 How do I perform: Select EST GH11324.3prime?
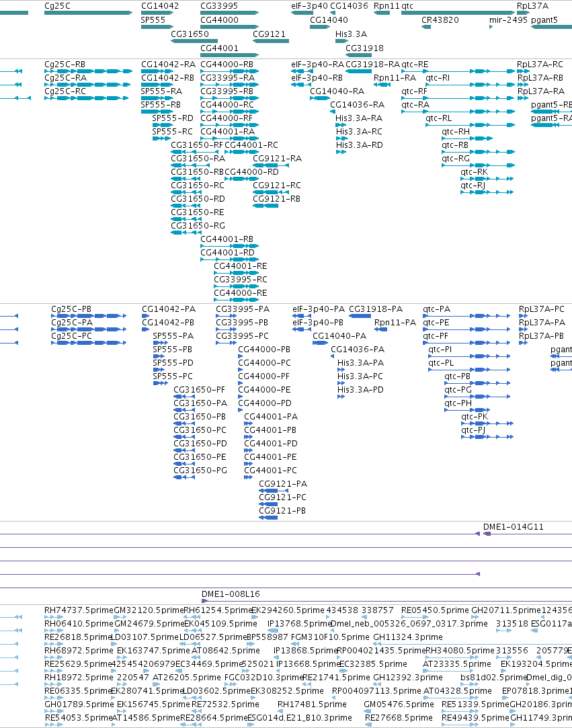[408, 637]
